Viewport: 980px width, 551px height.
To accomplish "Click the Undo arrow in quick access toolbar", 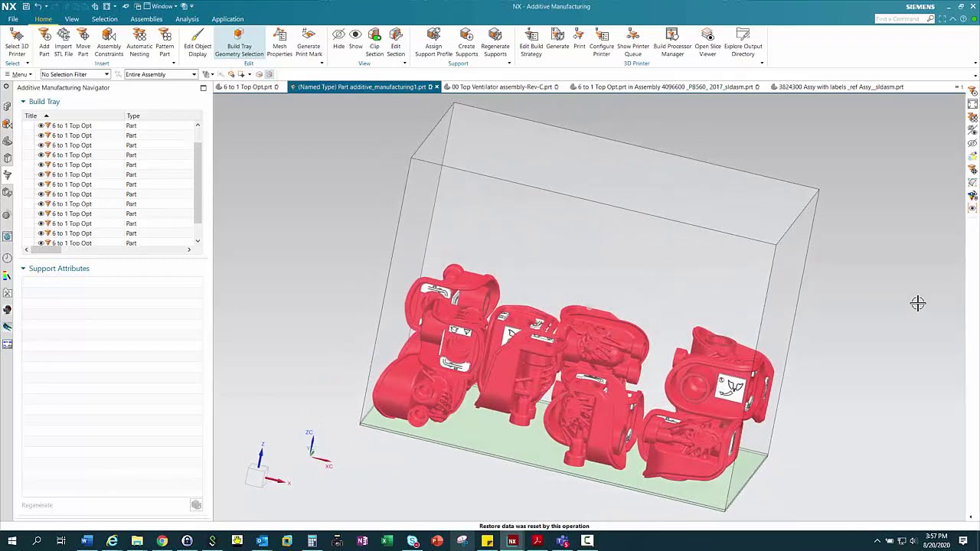I will [37, 6].
